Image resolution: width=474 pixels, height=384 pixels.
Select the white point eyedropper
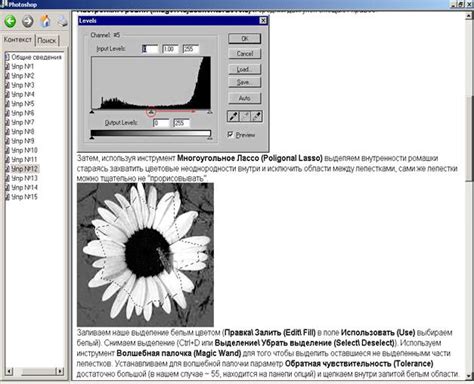pyautogui.click(x=256, y=116)
